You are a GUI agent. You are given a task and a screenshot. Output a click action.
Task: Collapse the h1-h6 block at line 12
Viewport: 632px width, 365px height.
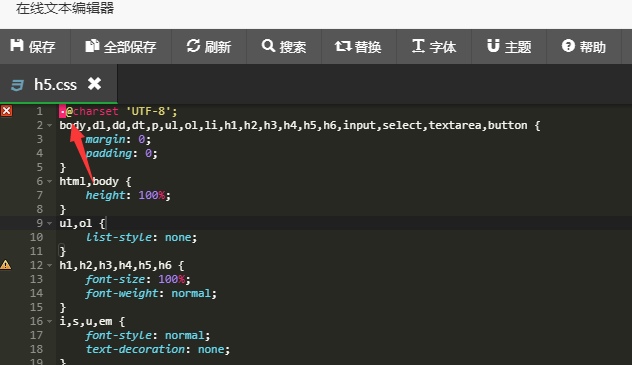50,265
